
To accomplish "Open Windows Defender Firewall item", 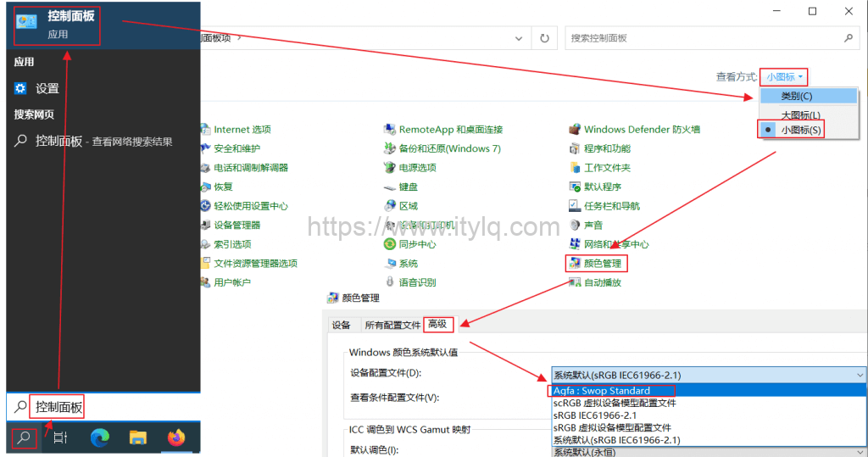I will click(x=641, y=130).
